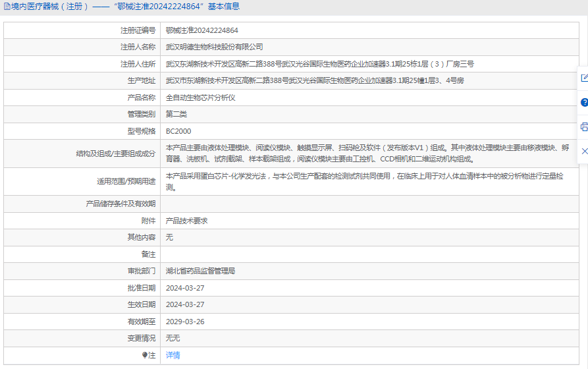Click the 有效期至 row label
The height and width of the screenshot is (369, 588).
(142, 322)
